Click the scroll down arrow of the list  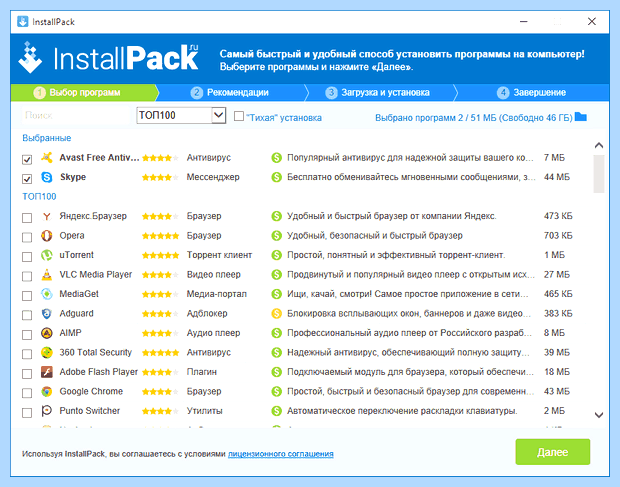click(599, 415)
